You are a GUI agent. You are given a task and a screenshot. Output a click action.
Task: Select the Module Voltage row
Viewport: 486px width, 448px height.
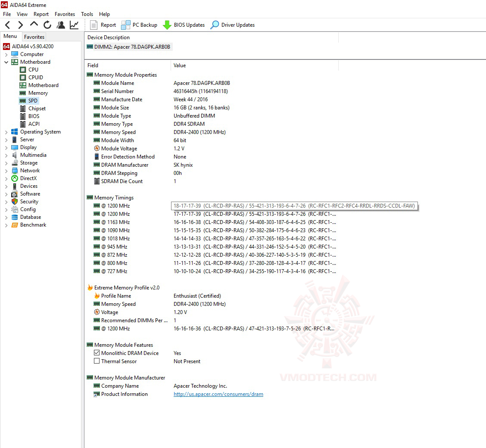click(211, 149)
